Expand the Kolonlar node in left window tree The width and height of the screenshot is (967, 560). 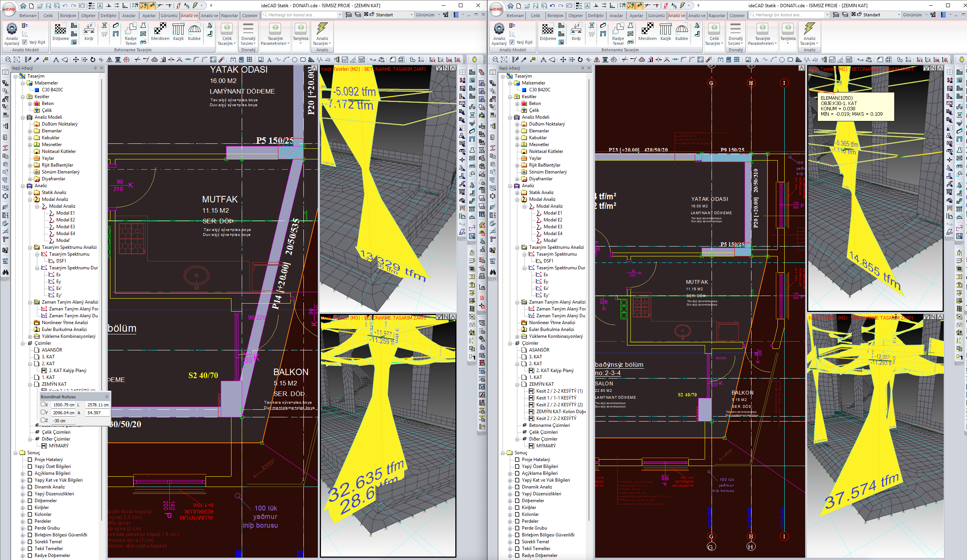click(x=22, y=514)
